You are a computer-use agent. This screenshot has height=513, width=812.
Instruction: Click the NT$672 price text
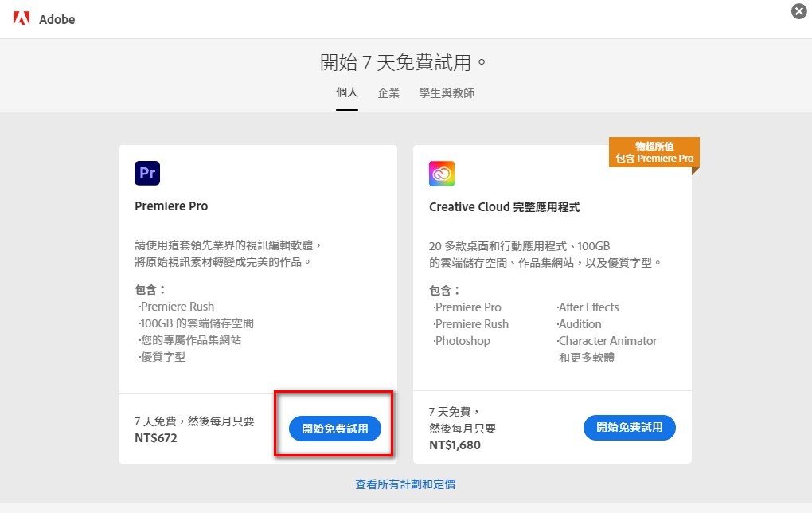[156, 438]
